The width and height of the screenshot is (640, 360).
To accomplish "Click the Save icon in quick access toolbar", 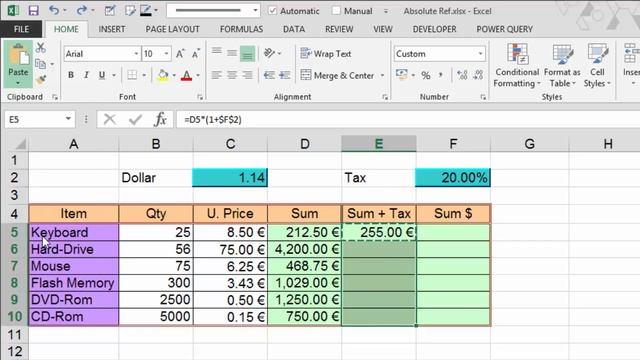I will [x=33, y=11].
